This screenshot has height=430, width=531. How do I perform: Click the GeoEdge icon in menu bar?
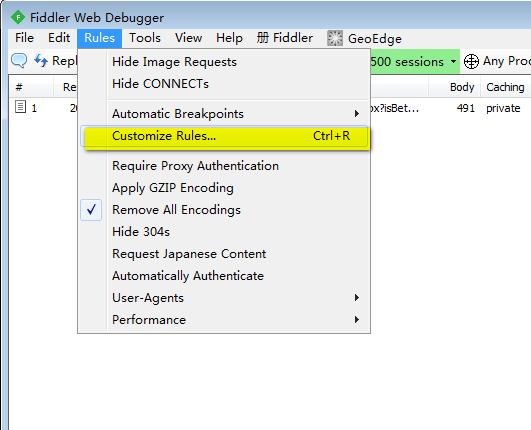(335, 38)
